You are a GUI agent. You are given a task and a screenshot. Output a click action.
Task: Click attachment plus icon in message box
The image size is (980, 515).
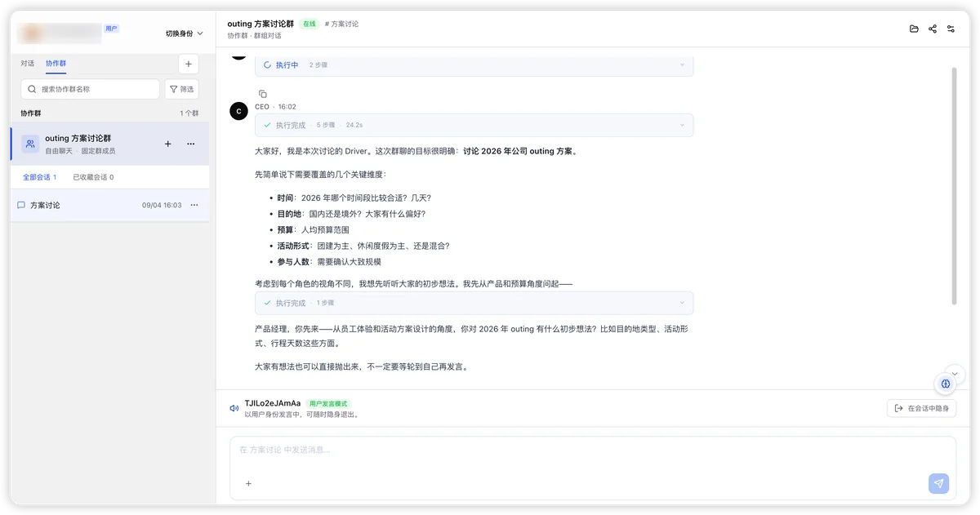(249, 483)
